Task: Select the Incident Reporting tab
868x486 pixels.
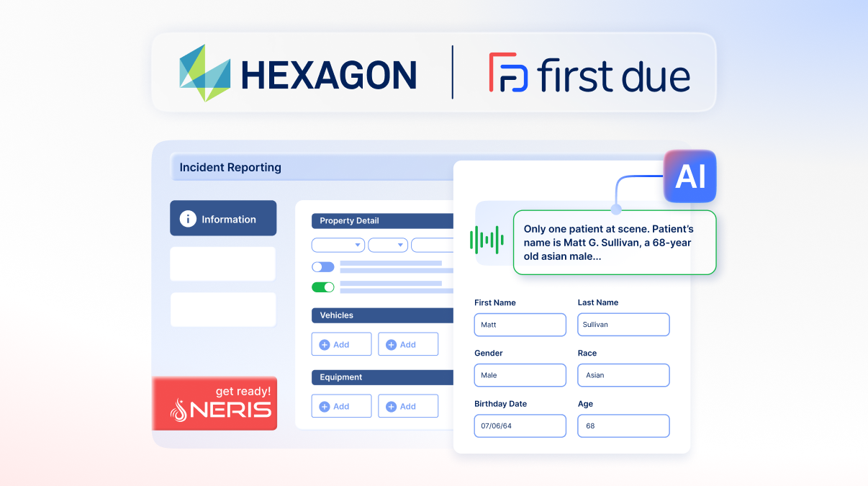Action: [x=229, y=166]
